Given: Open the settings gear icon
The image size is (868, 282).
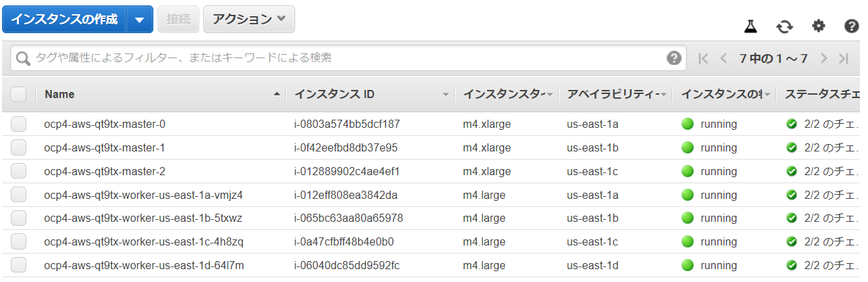Looking at the screenshot, I should pos(819,26).
